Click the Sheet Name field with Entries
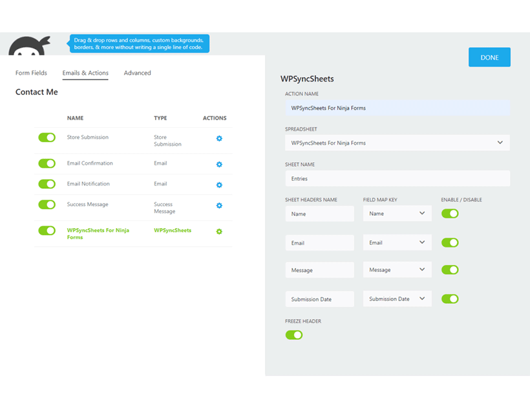Viewport: 530px width, 420px height. tap(397, 178)
